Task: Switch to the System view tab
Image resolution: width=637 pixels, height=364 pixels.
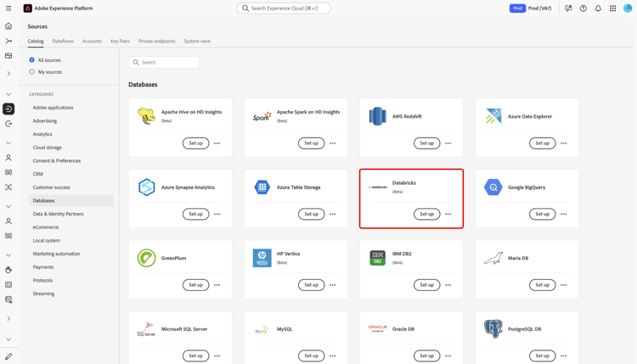Action: (x=197, y=41)
